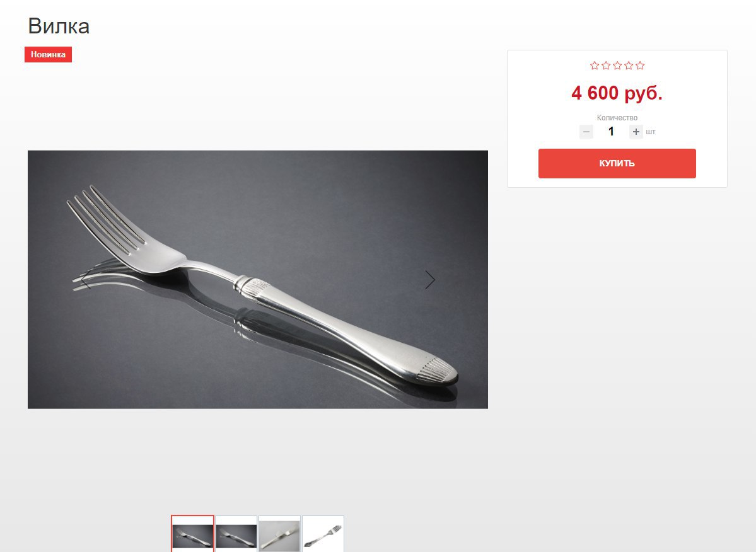View the fourth white-background fork thumbnail
756x552 pixels.
click(323, 534)
